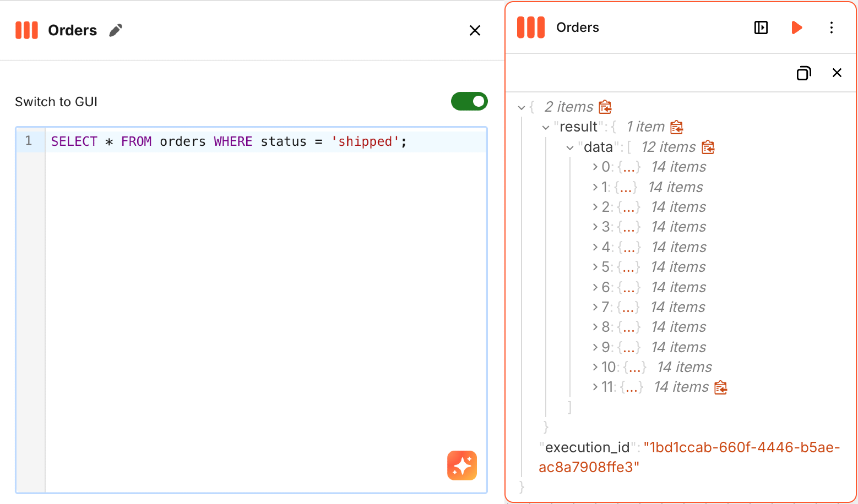Viewport: 858px width, 504px height.
Task: Collapse the root 2 items node
Action: pyautogui.click(x=522, y=107)
